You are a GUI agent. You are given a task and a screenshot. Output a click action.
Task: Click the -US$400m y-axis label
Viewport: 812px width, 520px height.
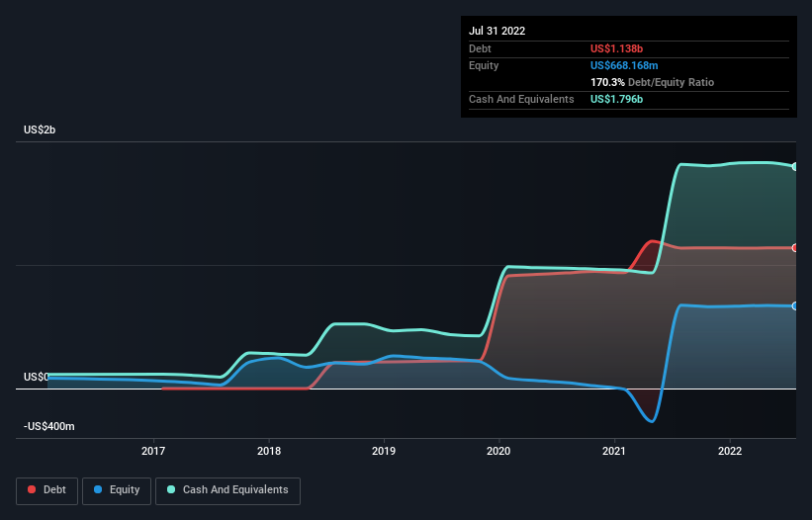49,426
